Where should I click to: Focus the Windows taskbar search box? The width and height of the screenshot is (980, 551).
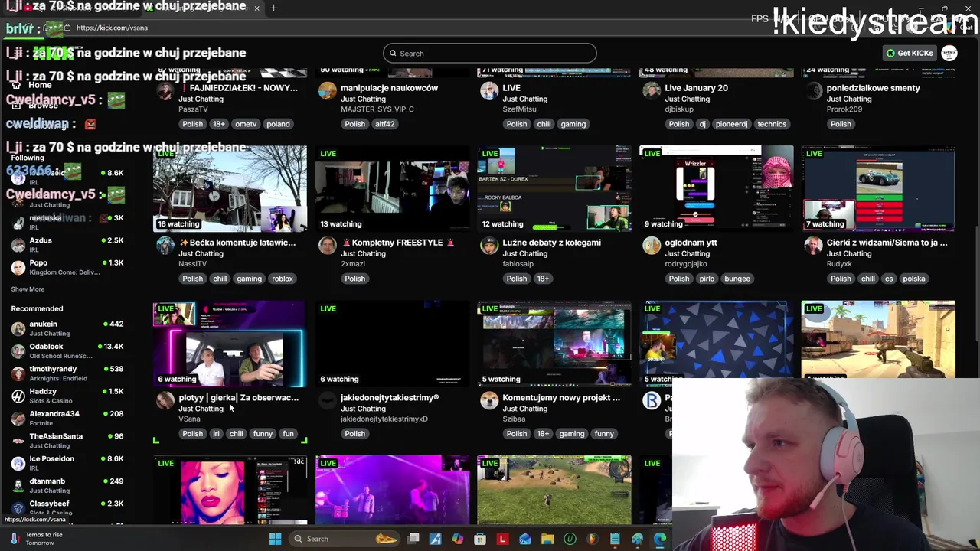[x=343, y=539]
